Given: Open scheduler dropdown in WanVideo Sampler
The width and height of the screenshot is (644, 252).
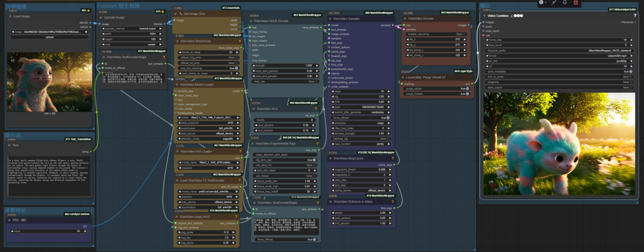Looking at the screenshot, I should pos(360,123).
